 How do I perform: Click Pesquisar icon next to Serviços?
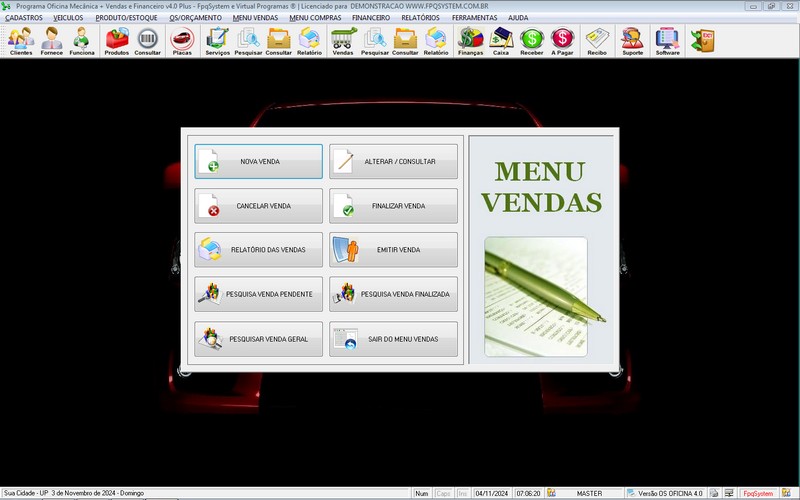pos(248,41)
